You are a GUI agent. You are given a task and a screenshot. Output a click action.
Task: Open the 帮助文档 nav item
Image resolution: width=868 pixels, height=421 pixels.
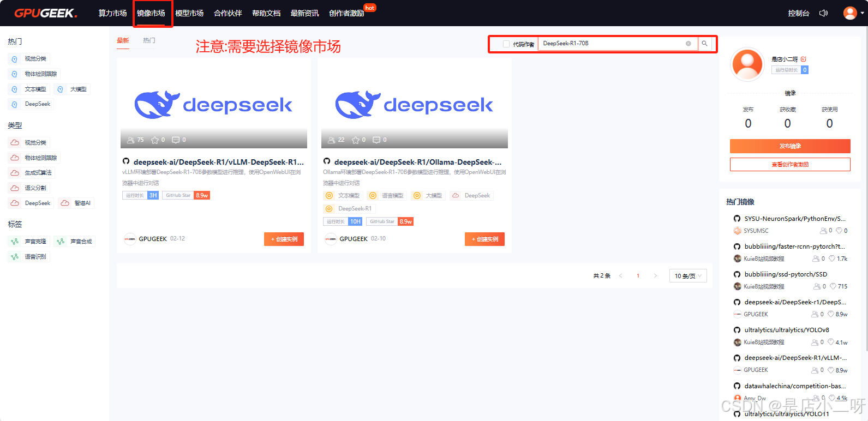tap(266, 13)
